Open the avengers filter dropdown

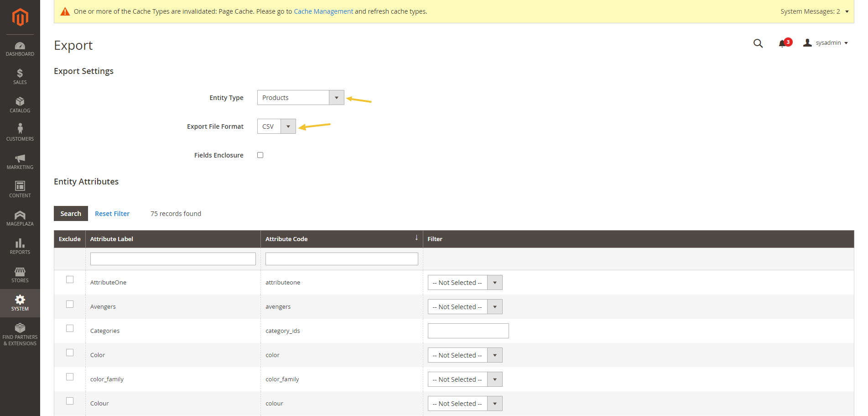click(x=465, y=307)
